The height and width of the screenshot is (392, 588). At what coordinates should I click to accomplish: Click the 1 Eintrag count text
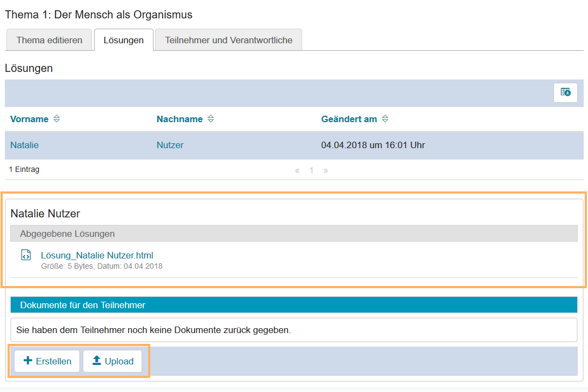pyautogui.click(x=24, y=170)
